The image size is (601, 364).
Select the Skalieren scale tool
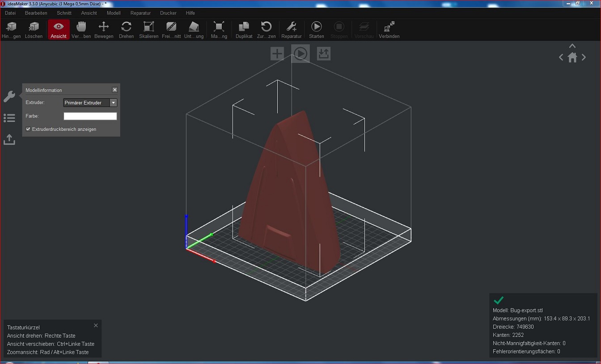click(x=148, y=29)
